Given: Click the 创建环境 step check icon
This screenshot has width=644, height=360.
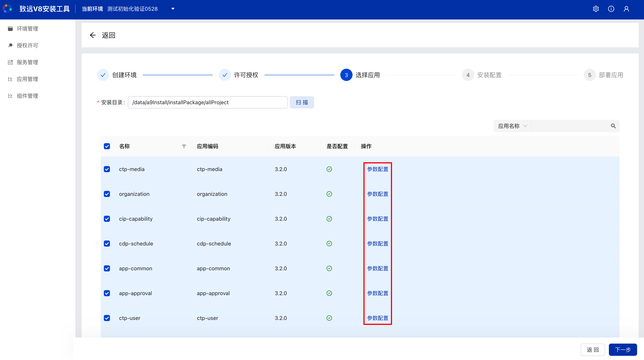Looking at the screenshot, I should pyautogui.click(x=103, y=75).
